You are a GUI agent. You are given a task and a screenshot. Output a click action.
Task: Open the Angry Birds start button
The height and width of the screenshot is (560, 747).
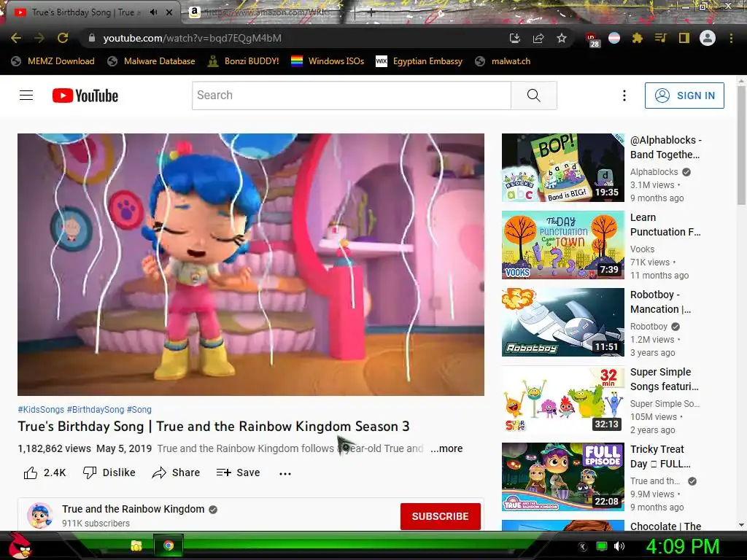(x=20, y=545)
